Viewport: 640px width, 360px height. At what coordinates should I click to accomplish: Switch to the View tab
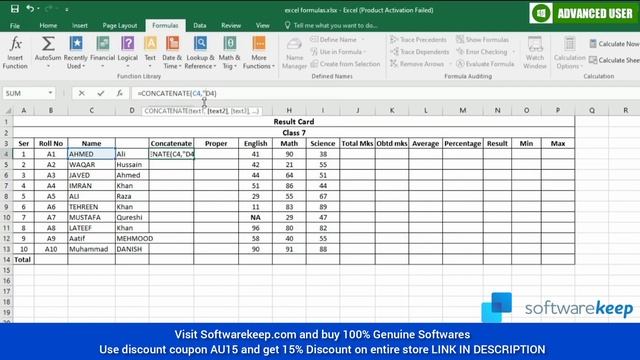pos(262,25)
